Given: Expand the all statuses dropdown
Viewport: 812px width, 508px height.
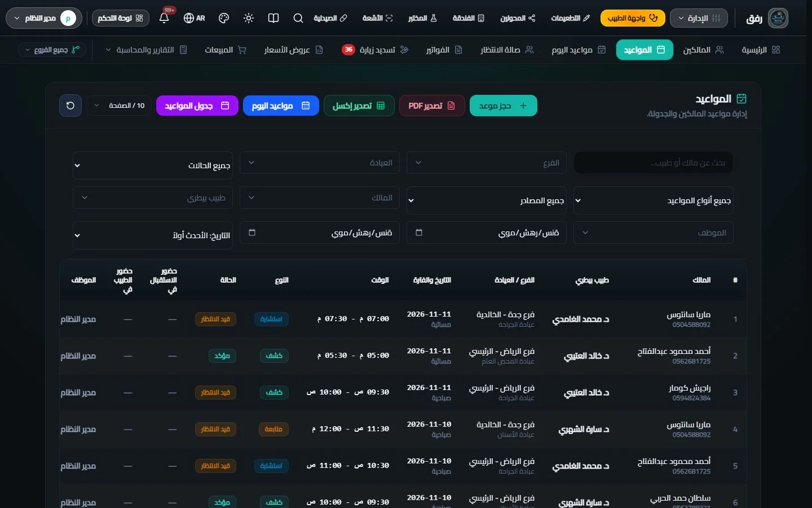Looking at the screenshot, I should click(153, 165).
